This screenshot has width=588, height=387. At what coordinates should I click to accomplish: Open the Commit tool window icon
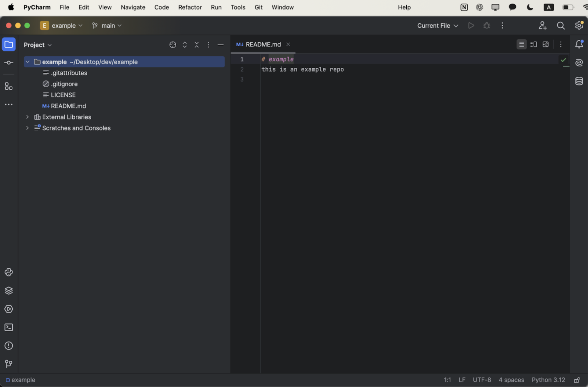[x=9, y=63]
